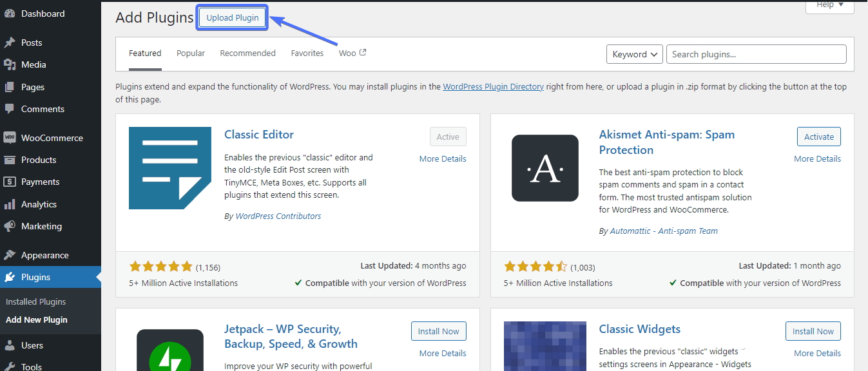Image resolution: width=868 pixels, height=371 pixels.
Task: Click the Analytics bar chart icon
Action: [10, 204]
